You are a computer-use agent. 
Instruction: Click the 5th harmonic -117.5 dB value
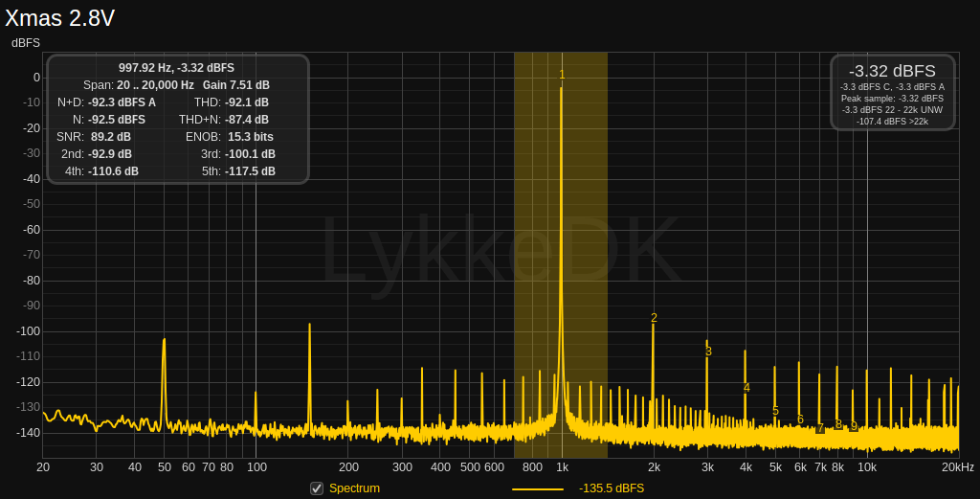coord(250,170)
